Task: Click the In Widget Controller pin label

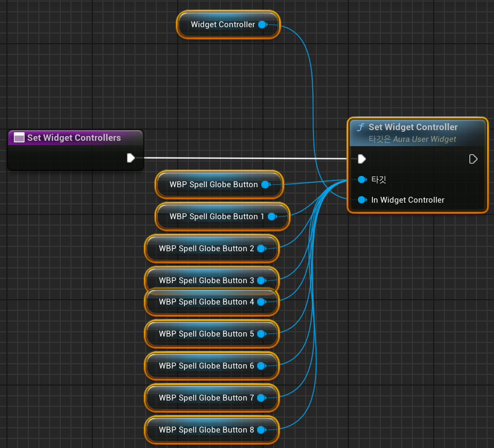Action: tap(408, 200)
